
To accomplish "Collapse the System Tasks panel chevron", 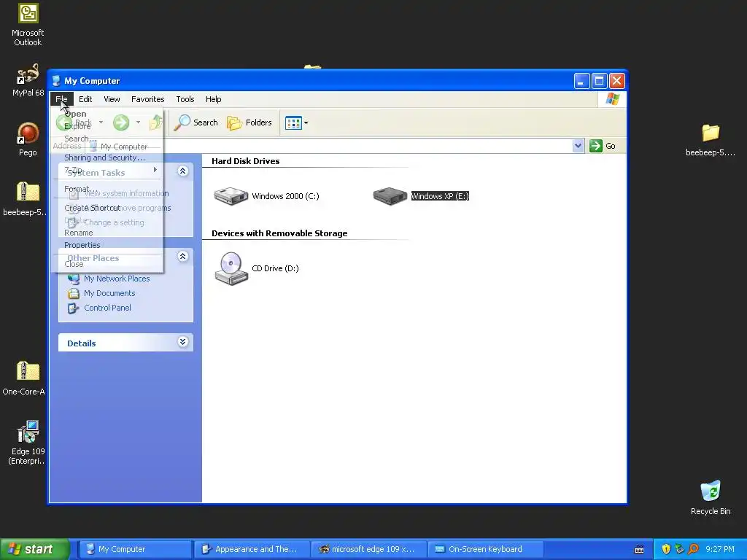I will pyautogui.click(x=183, y=171).
